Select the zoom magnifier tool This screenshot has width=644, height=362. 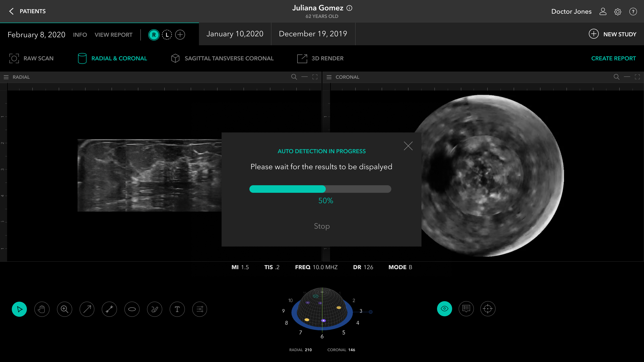pos(65,309)
